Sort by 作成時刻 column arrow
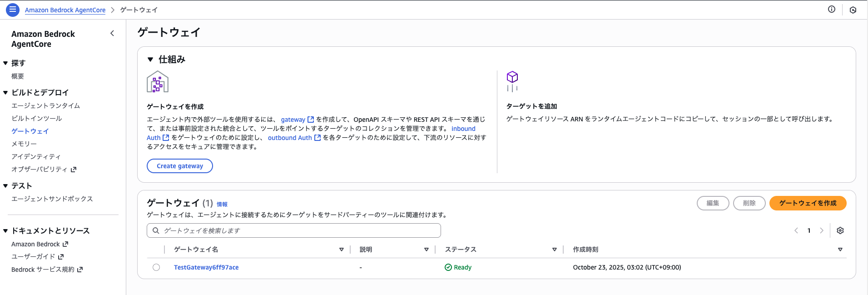The width and height of the screenshot is (868, 295). pos(840,250)
